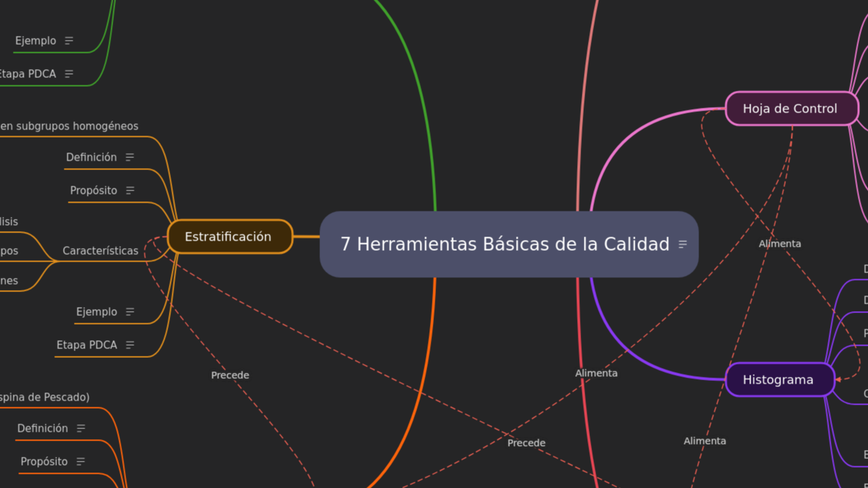Select Etapa PDCA under Estratificación

pyautogui.click(x=87, y=345)
